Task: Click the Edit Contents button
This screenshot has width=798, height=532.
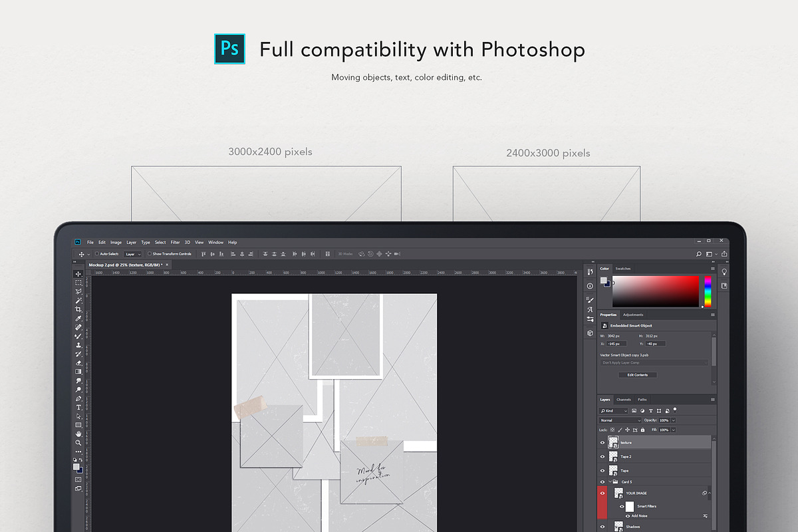Action: pyautogui.click(x=637, y=375)
